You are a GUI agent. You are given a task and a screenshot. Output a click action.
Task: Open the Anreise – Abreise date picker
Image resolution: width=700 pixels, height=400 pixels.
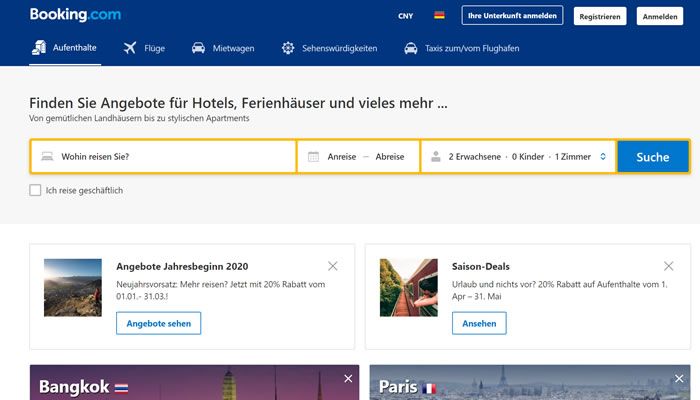tap(366, 157)
